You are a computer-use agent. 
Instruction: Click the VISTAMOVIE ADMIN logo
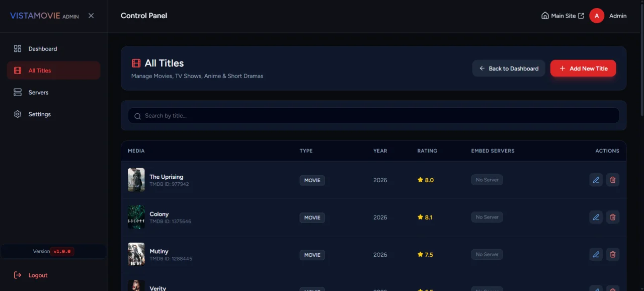click(x=44, y=16)
